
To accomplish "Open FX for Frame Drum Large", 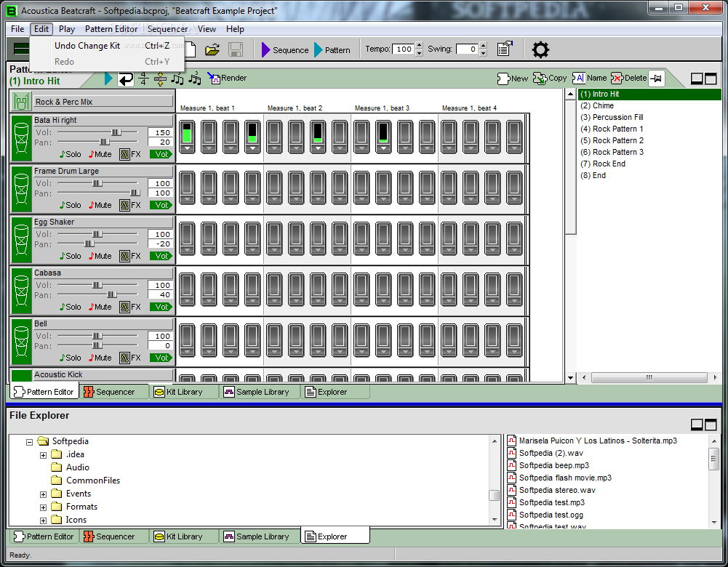I will tap(130, 205).
